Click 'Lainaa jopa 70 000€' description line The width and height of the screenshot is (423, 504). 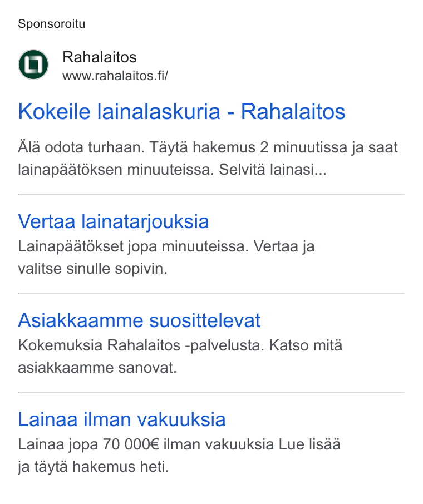179,445
